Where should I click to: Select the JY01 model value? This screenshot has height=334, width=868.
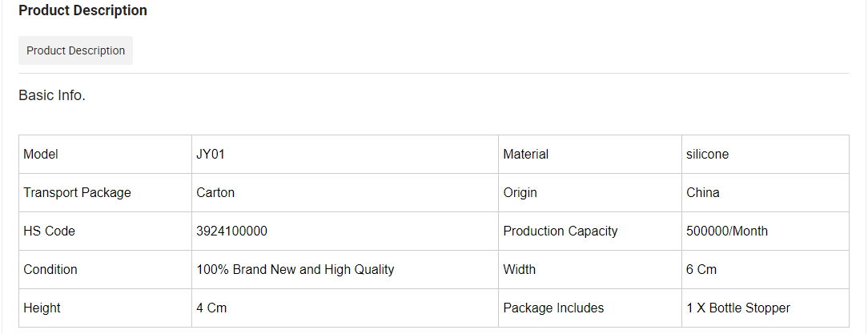[x=211, y=154]
